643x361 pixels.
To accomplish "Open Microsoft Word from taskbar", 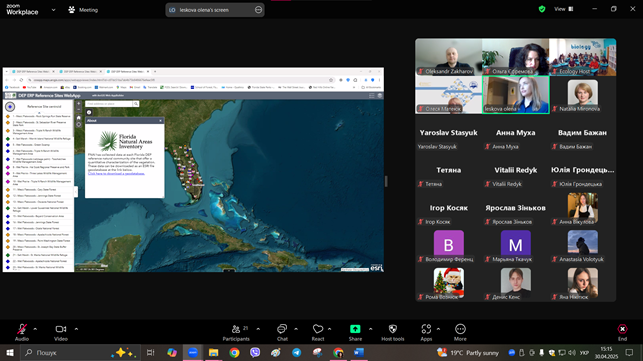I will coord(359,352).
